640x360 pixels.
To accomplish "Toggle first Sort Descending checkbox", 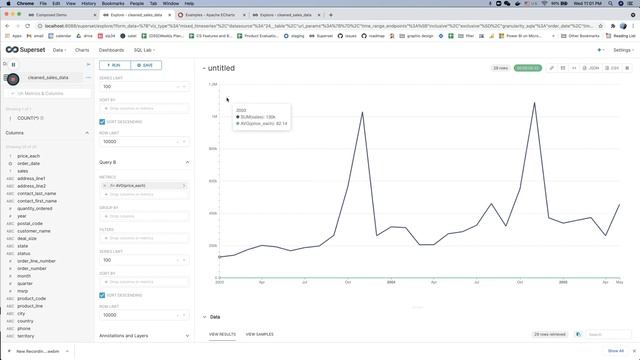I will (x=102, y=122).
